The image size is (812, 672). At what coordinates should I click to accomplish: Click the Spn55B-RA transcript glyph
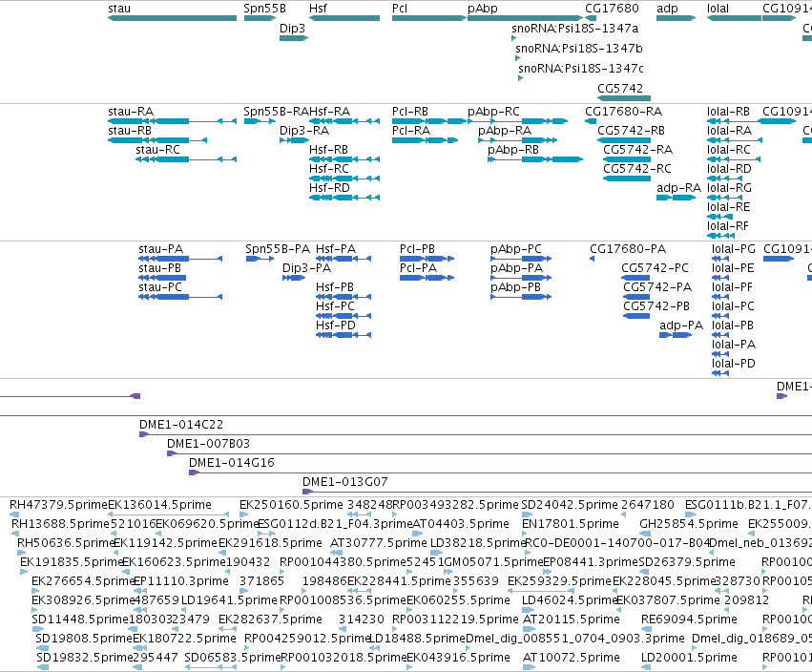[x=260, y=121]
